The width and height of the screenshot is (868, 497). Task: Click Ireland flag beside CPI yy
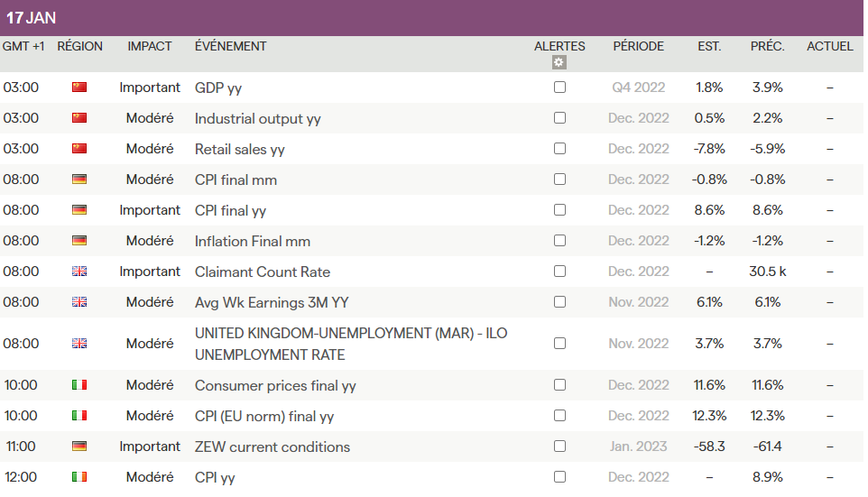(x=79, y=477)
